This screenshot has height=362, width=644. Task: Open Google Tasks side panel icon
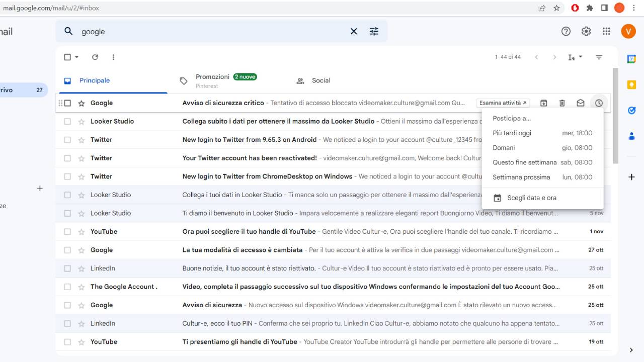[x=632, y=110]
